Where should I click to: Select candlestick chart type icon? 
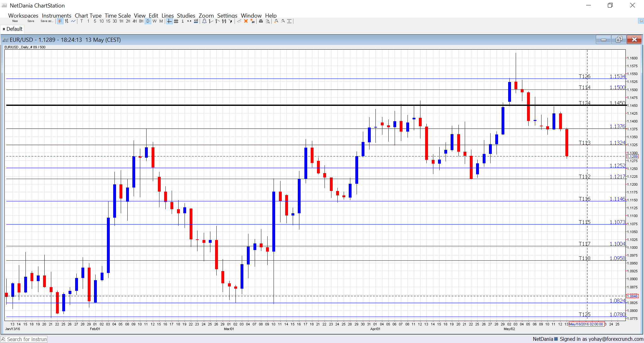(x=60, y=21)
